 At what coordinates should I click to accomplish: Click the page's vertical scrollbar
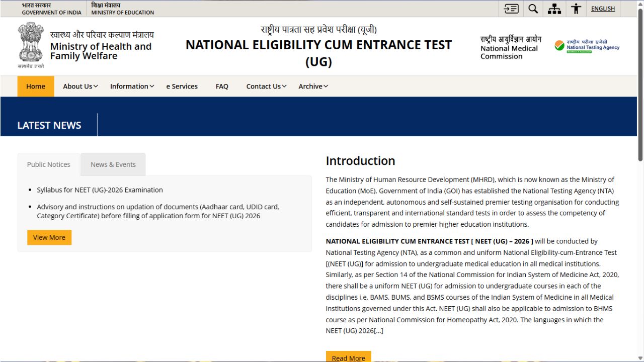640,90
